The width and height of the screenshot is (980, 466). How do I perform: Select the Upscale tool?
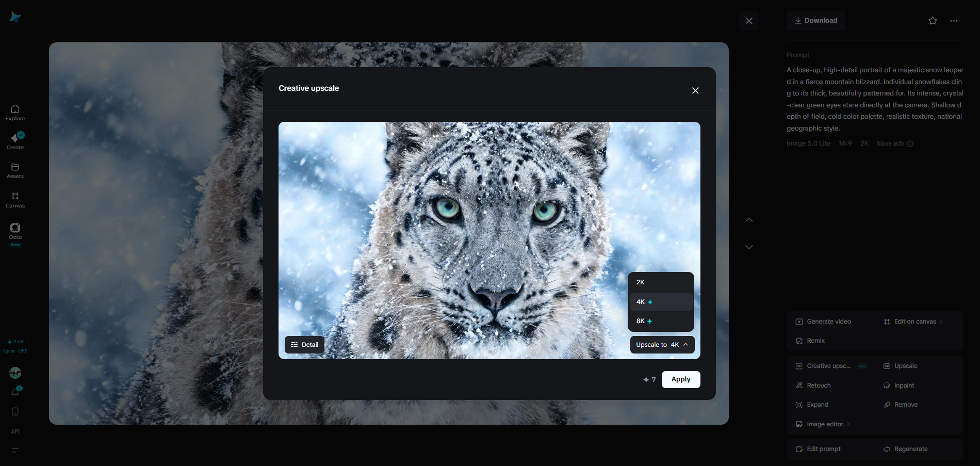tap(901, 366)
